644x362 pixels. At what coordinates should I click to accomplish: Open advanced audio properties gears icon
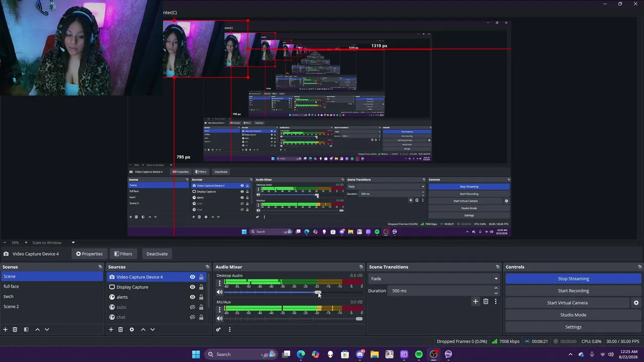218,330
